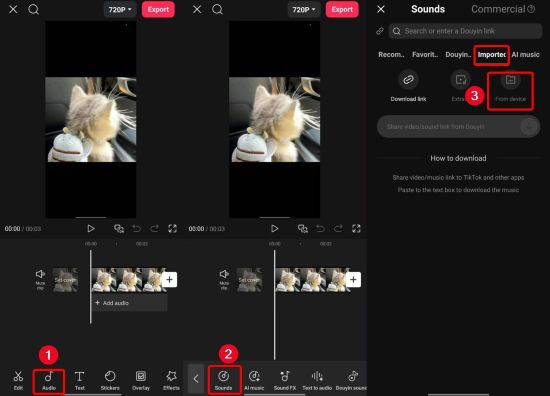Click Export in the middle editor screen
550x396 pixels.
click(x=342, y=9)
